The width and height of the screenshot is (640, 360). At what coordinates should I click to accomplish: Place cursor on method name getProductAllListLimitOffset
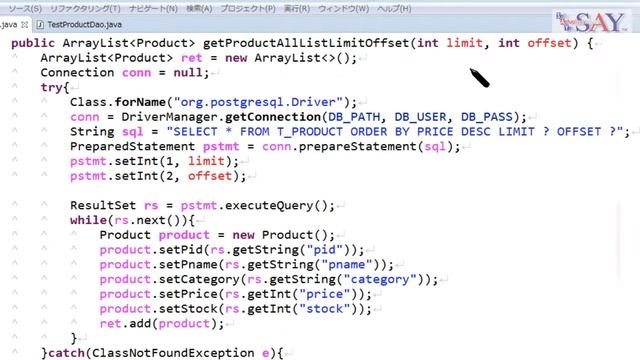pos(306,43)
